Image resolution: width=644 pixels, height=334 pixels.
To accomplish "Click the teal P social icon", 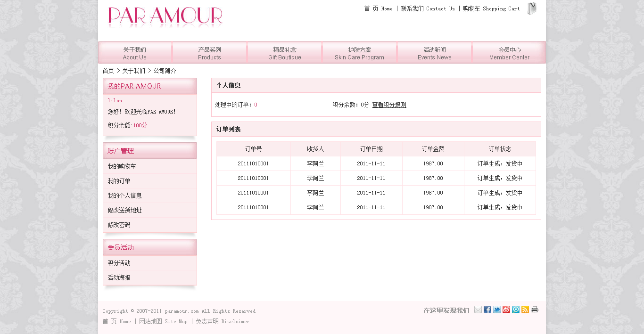I will (516, 310).
